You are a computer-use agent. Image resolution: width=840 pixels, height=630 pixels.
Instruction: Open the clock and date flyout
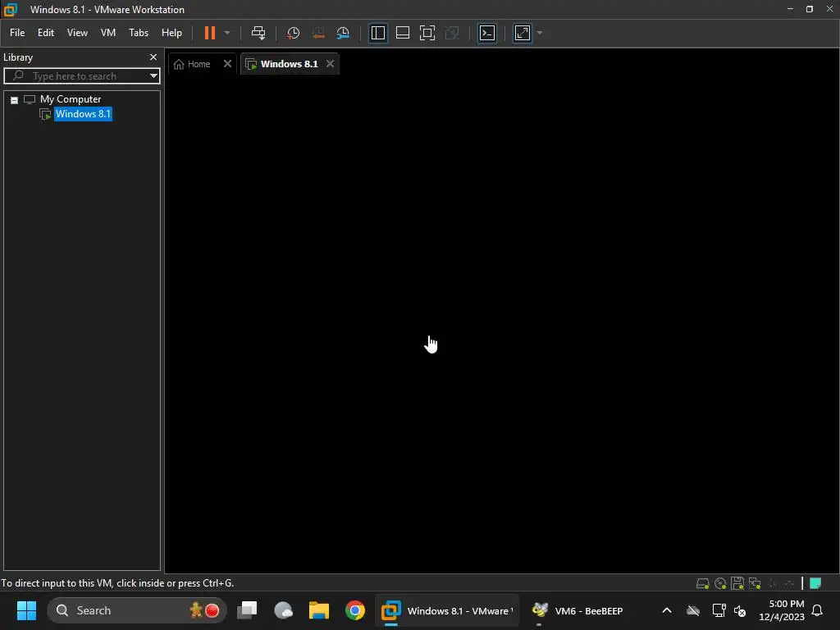pos(782,610)
